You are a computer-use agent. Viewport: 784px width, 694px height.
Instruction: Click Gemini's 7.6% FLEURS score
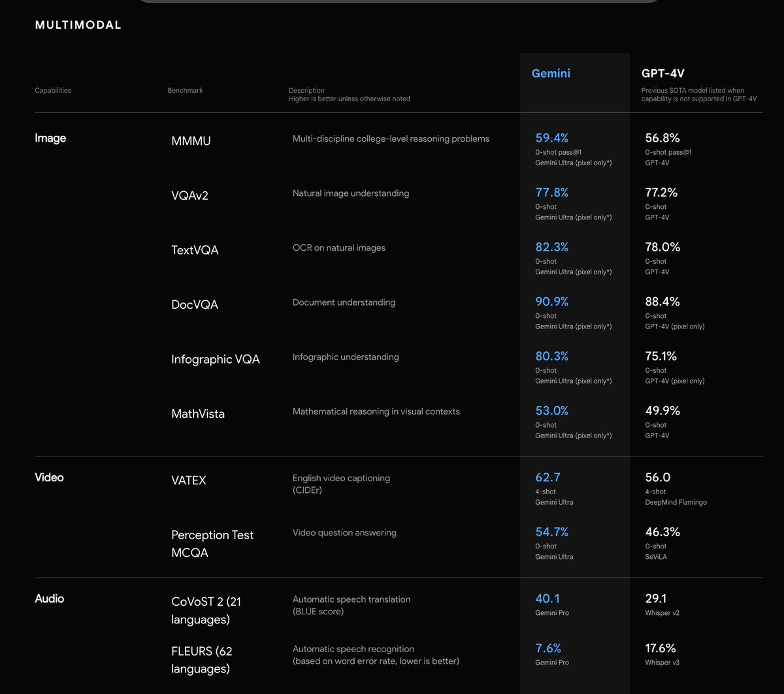pos(548,649)
